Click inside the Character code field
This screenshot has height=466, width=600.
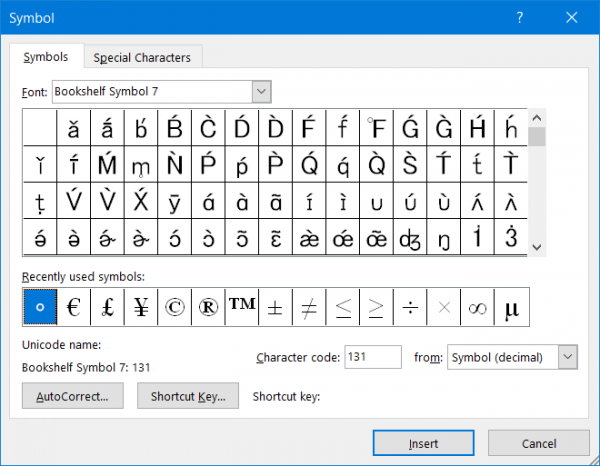pyautogui.click(x=372, y=357)
